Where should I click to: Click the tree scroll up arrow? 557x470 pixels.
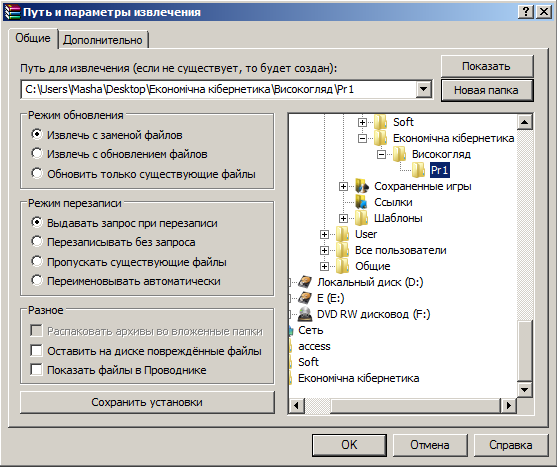tap(525, 122)
